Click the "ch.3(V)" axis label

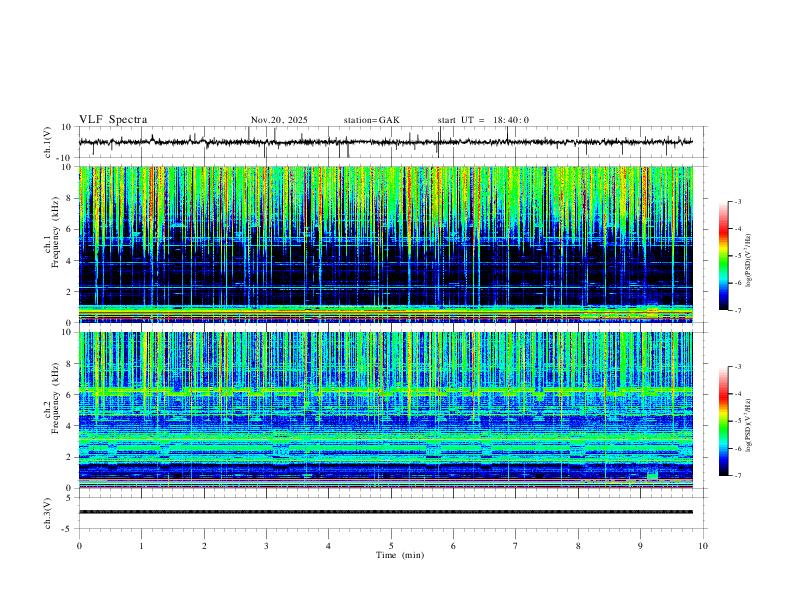pyautogui.click(x=47, y=513)
